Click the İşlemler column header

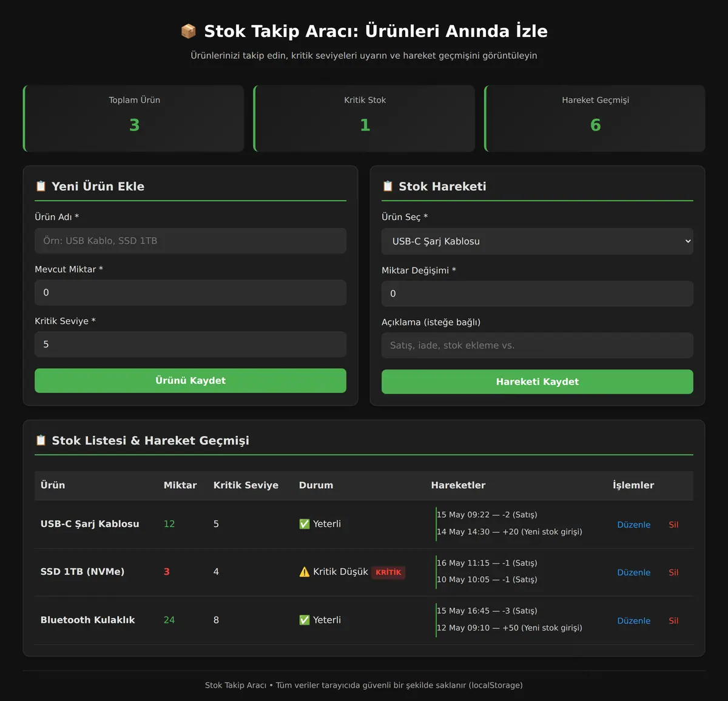633,485
